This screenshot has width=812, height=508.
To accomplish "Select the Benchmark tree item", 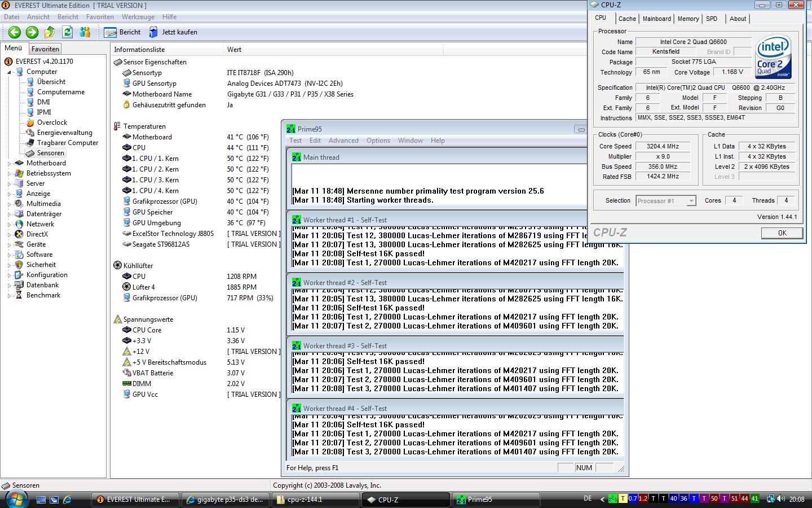I will tap(43, 295).
